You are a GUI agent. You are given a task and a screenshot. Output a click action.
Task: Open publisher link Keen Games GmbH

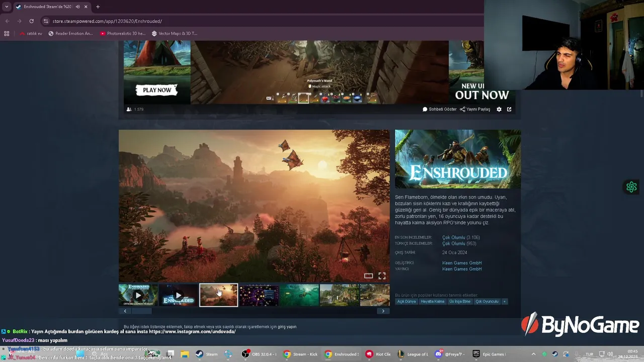tap(462, 269)
